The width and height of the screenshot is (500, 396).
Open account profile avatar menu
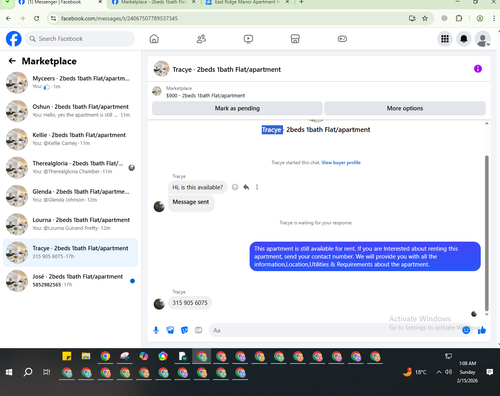click(x=482, y=39)
